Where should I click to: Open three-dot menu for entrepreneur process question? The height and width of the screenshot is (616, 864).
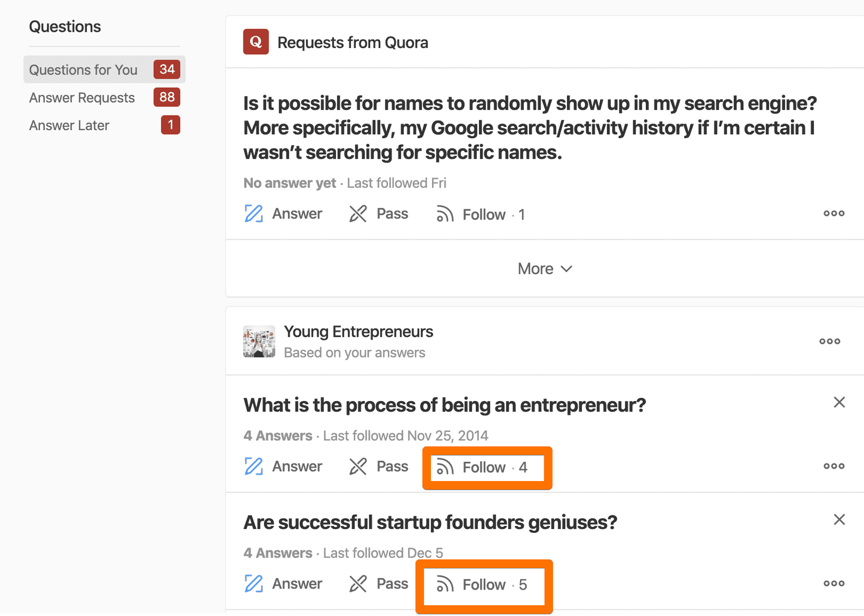coord(834,466)
